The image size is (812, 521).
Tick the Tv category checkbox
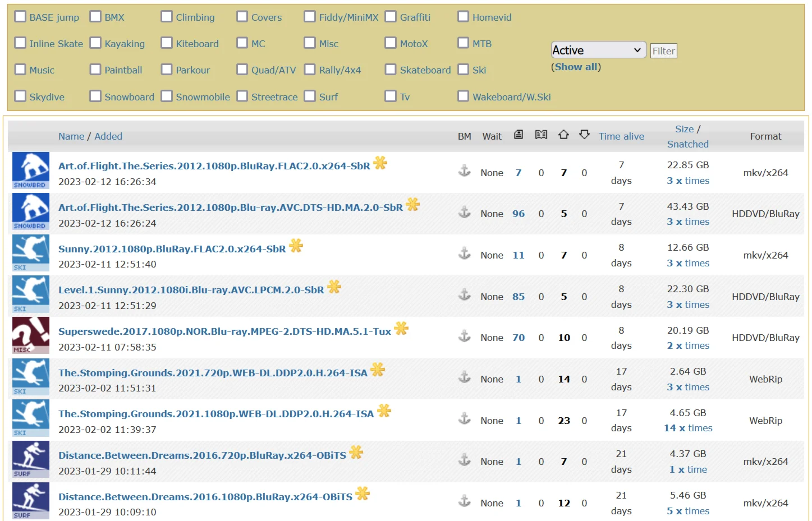coord(391,96)
